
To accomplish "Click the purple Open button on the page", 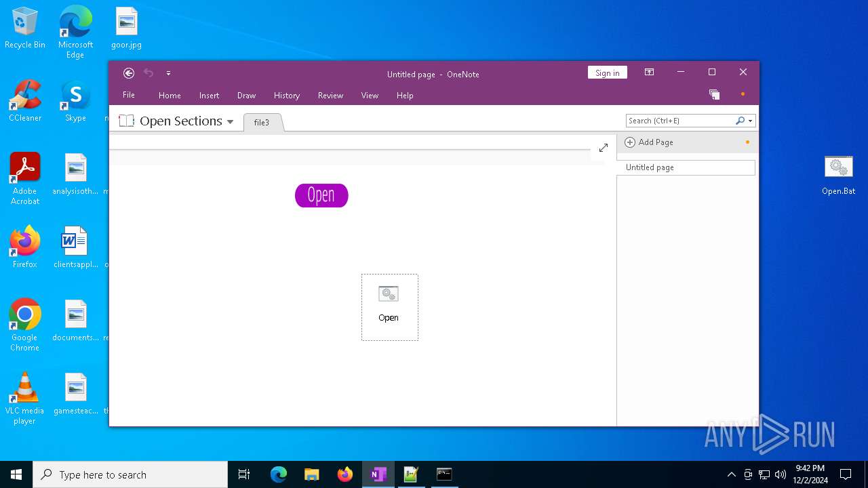I will (321, 196).
